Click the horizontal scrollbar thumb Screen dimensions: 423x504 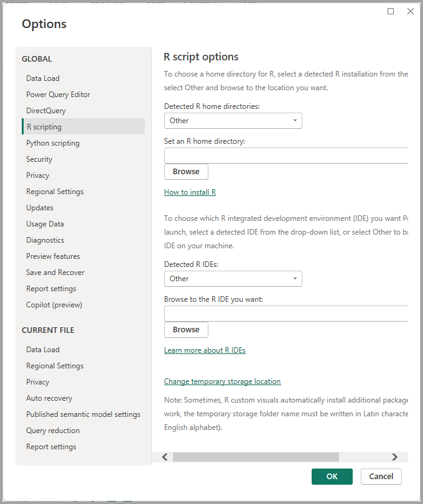(x=256, y=457)
